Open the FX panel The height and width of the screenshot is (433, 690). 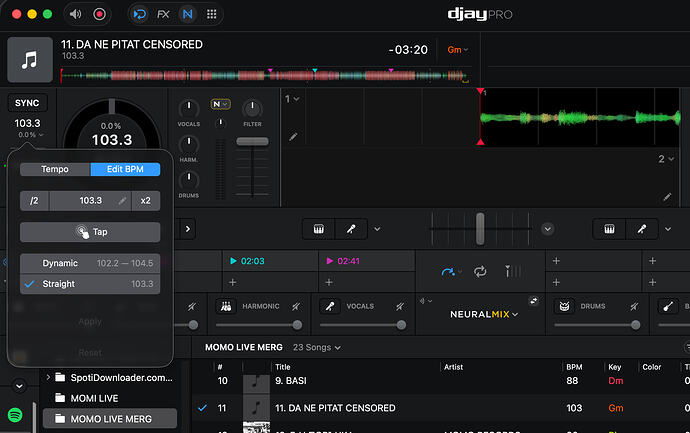163,14
